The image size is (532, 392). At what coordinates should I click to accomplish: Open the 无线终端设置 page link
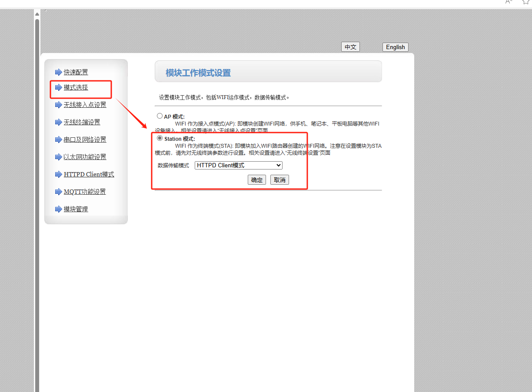(x=82, y=122)
